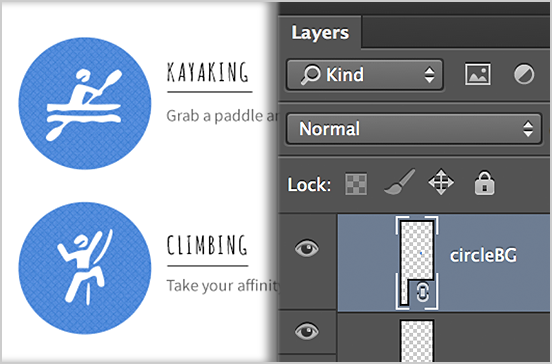The image size is (552, 364).
Task: Click the link icon on the circleBG thumbnail
Action: coord(422,293)
